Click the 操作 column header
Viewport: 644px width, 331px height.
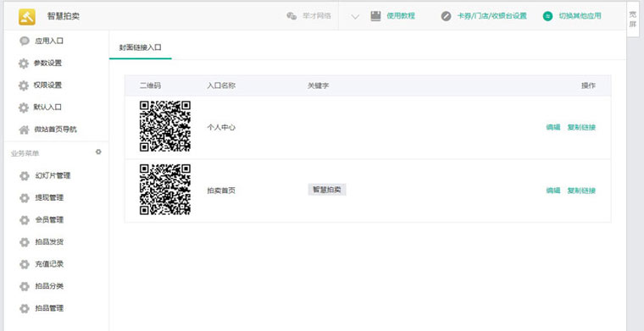point(589,86)
